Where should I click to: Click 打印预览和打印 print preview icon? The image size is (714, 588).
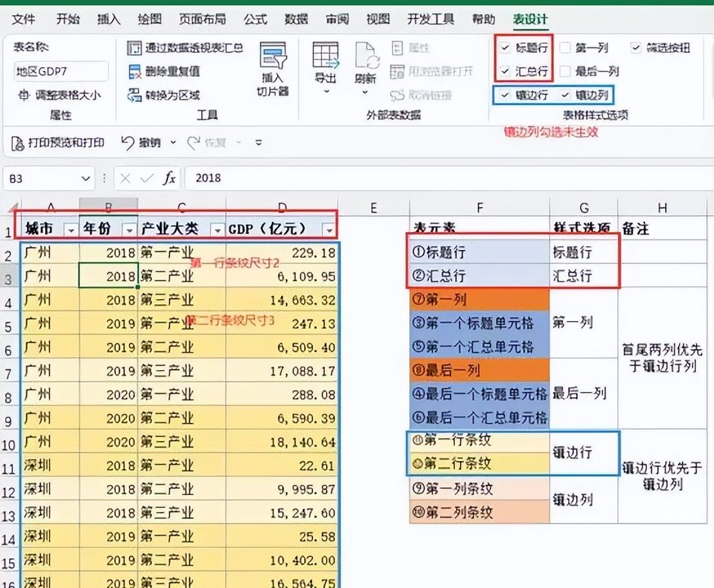(x=19, y=142)
